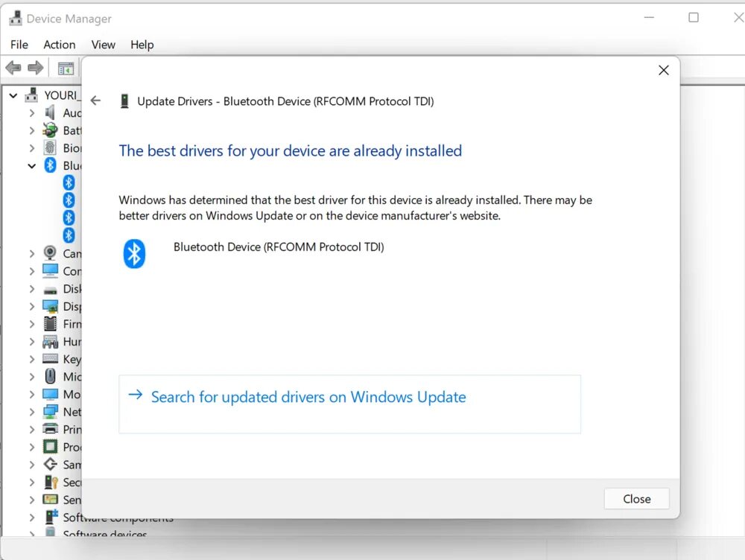Viewport: 745px width, 560px height.
Task: Collapse the computer root node
Action: [13, 95]
